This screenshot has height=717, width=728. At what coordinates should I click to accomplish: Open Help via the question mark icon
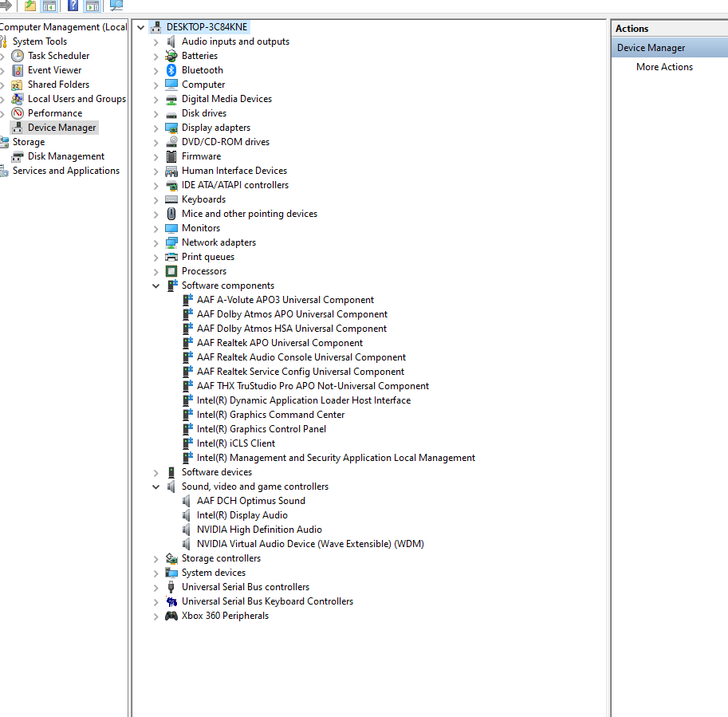click(73, 6)
